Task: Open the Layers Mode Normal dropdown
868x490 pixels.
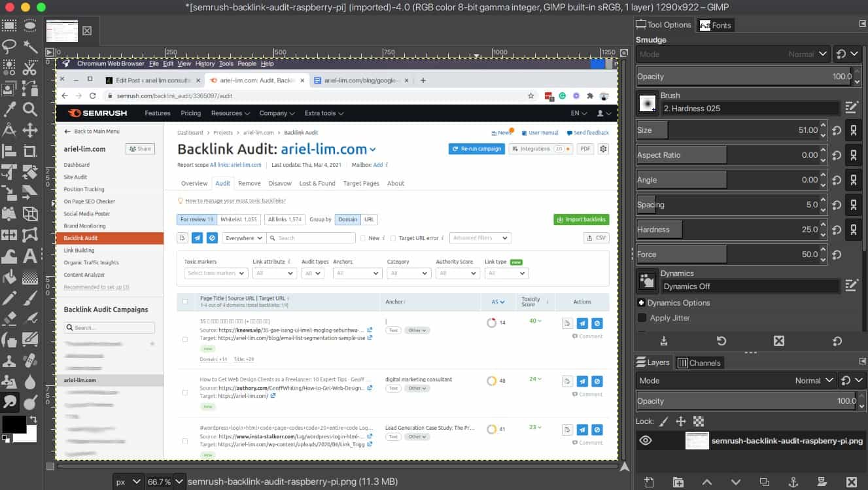Action: pyautogui.click(x=736, y=380)
